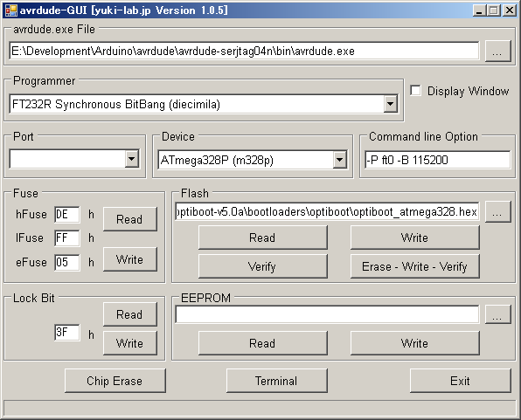Read the Fuse values
The width and height of the screenshot is (521, 420).
point(130,219)
